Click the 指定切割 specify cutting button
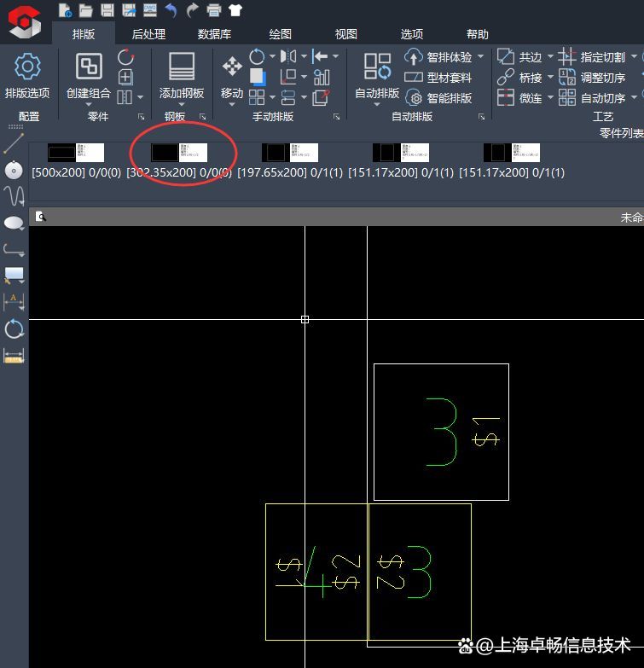Screen dimensions: 644x668 592,57
